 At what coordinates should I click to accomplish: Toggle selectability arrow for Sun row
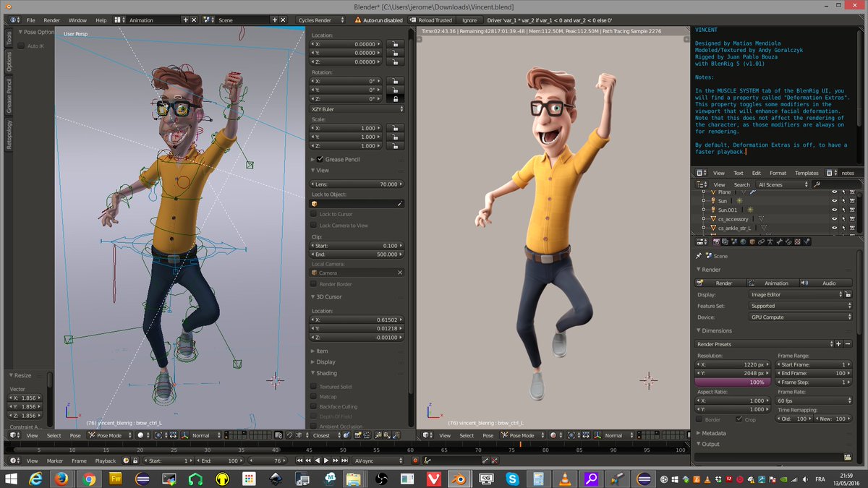[843, 201]
